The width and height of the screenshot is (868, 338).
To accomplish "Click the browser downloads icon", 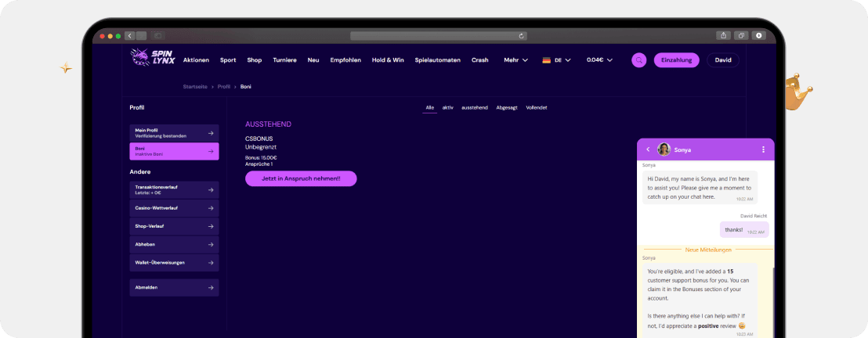I will (x=758, y=35).
